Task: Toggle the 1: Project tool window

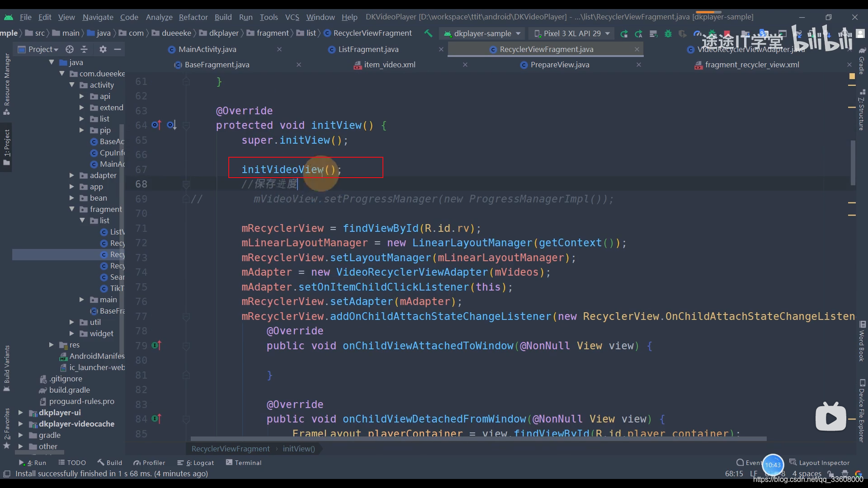Action: click(x=7, y=147)
